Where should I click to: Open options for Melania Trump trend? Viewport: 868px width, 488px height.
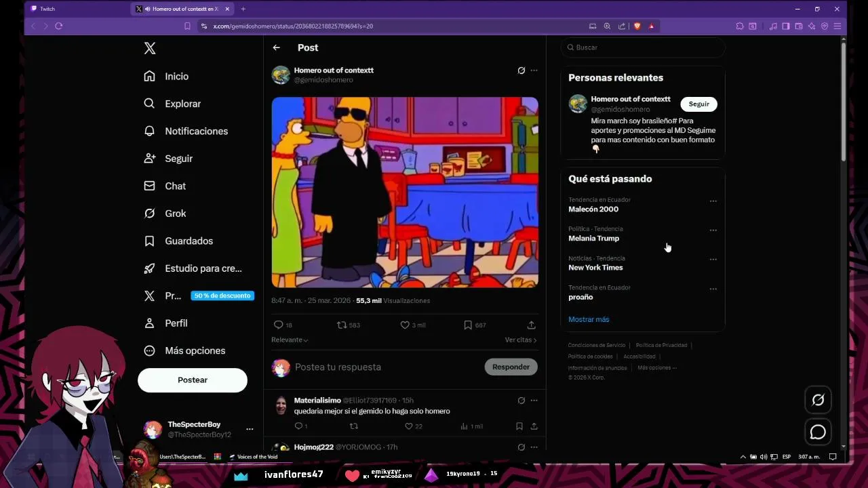(x=713, y=230)
